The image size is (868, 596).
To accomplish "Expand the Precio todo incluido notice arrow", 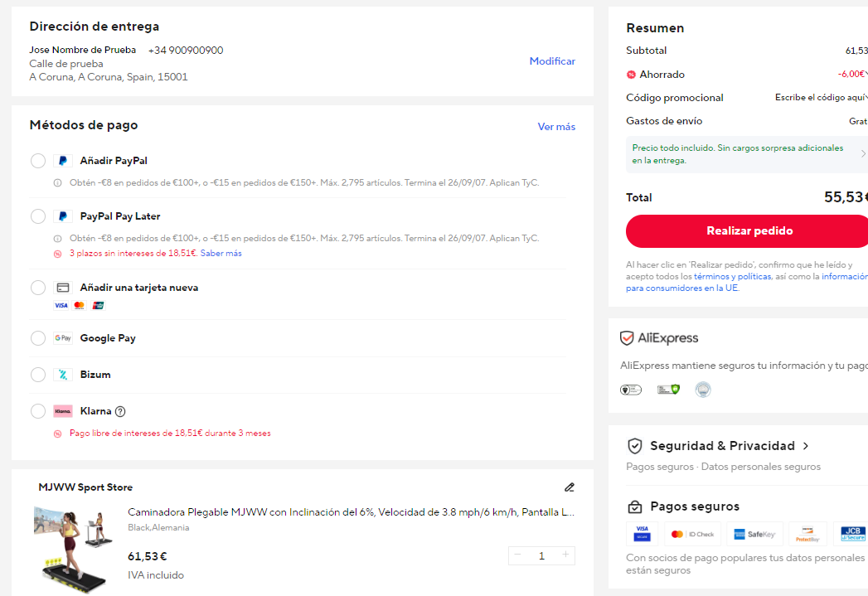I will [x=862, y=154].
